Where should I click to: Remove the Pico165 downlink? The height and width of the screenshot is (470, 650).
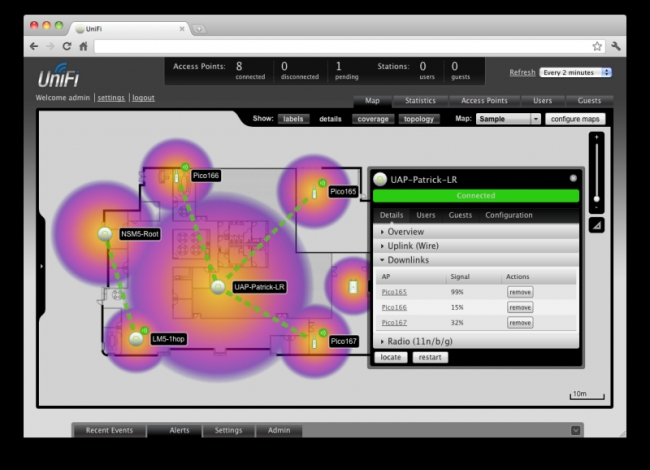(520, 292)
